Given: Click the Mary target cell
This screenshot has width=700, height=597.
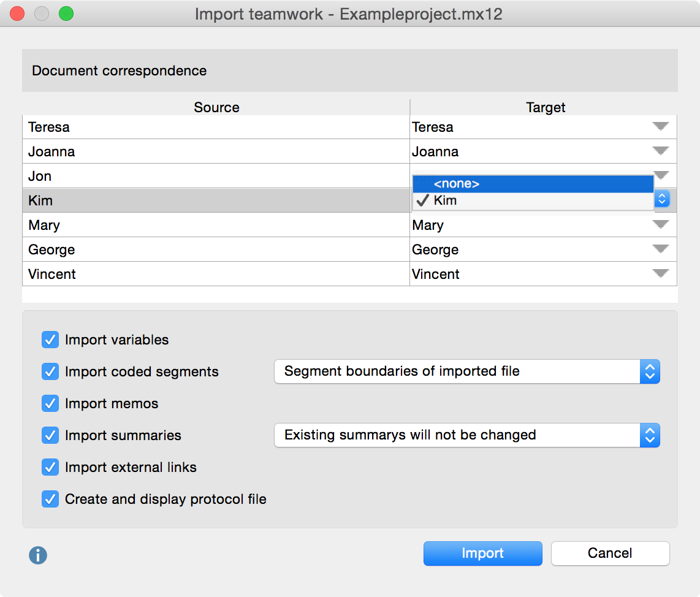Looking at the screenshot, I should pyautogui.click(x=543, y=225).
